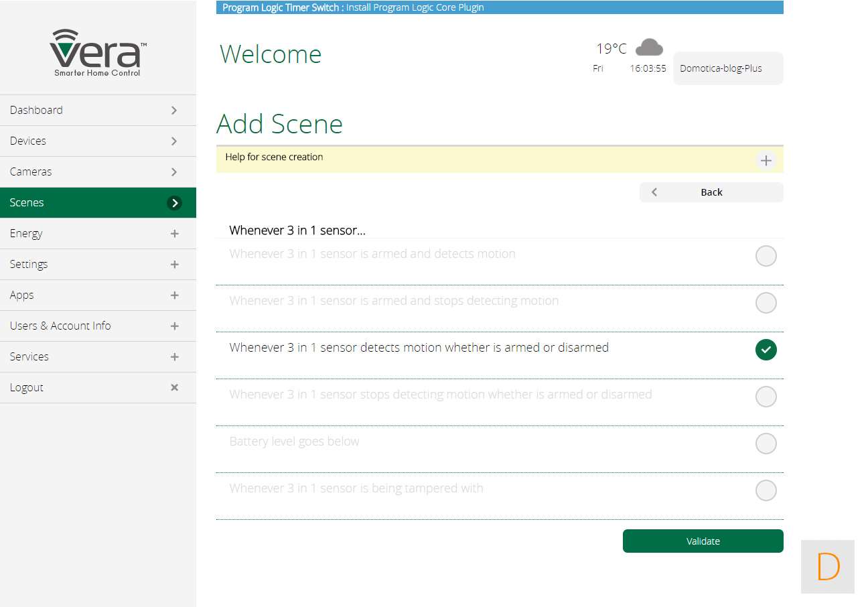The height and width of the screenshot is (607, 868).
Task: Expand the Help for scene creation panel
Action: coord(766,161)
